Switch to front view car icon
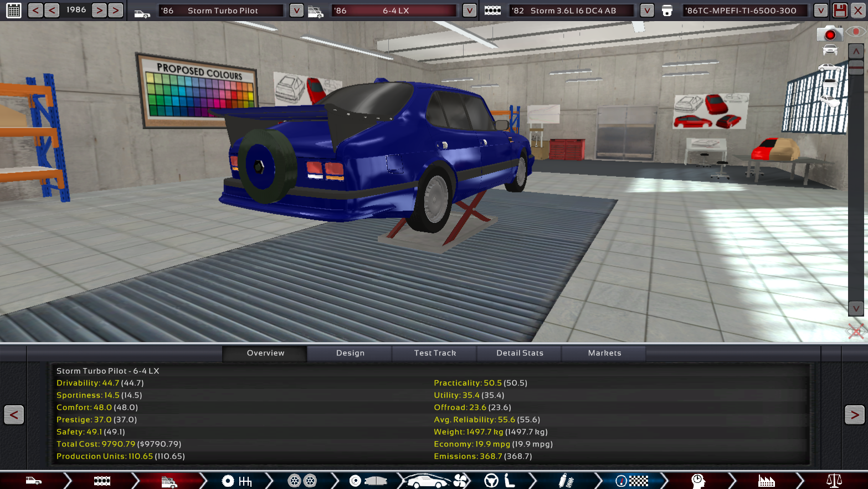This screenshot has height=489, width=868. 830,50
